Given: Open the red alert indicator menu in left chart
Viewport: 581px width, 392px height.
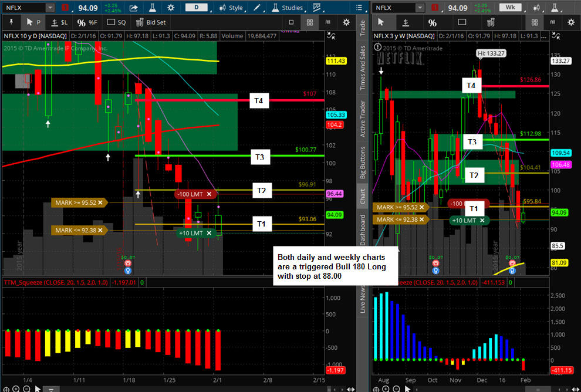Looking at the screenshot, I should [x=65, y=8].
